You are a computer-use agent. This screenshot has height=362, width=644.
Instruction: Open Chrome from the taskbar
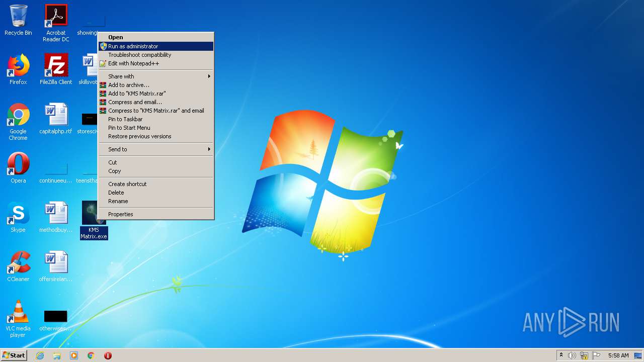pyautogui.click(x=91, y=355)
